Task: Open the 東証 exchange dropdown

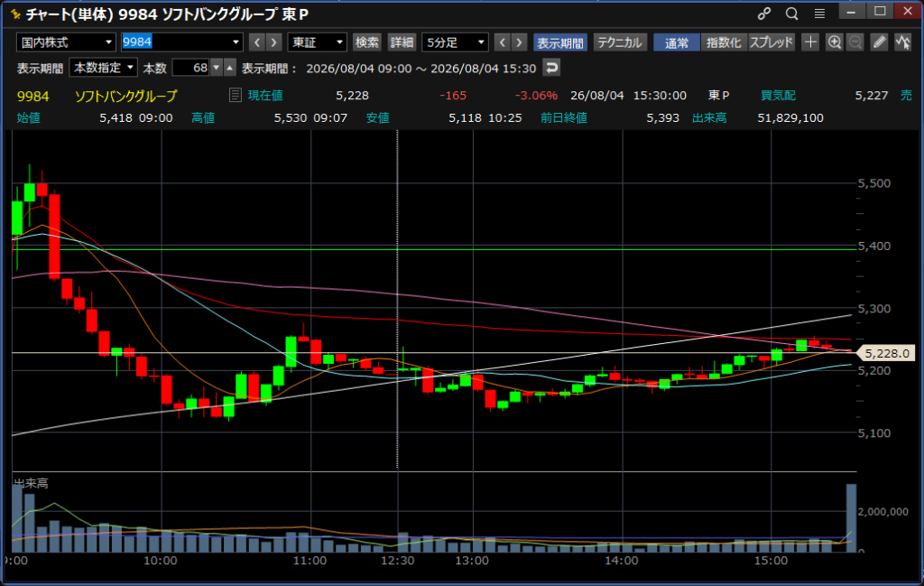Action: [x=317, y=42]
